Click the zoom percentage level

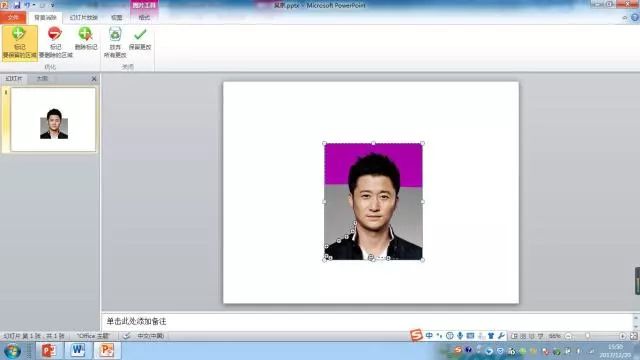point(554,336)
